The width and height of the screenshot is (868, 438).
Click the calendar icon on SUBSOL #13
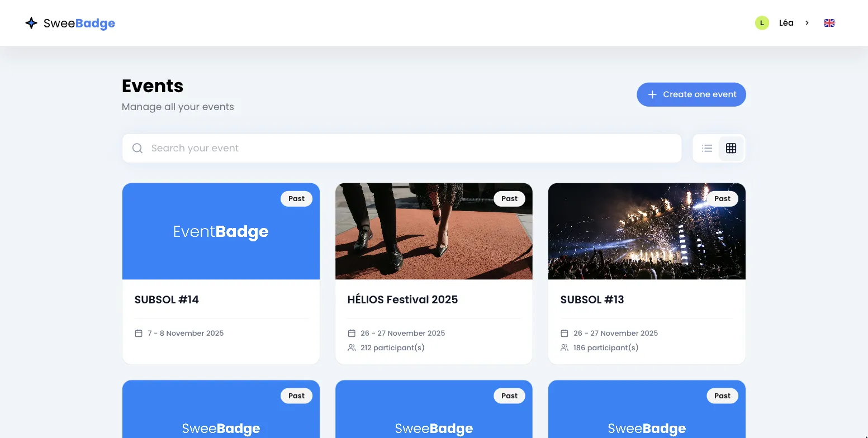tap(565, 333)
